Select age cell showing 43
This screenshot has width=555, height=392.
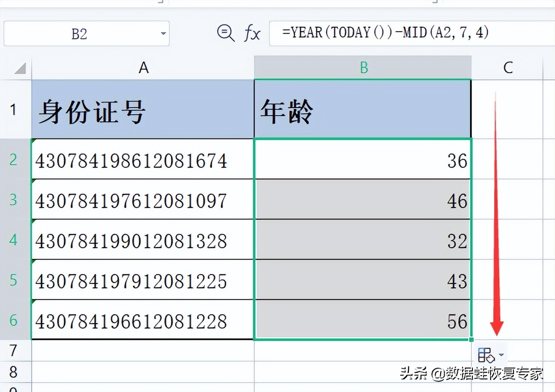point(363,280)
